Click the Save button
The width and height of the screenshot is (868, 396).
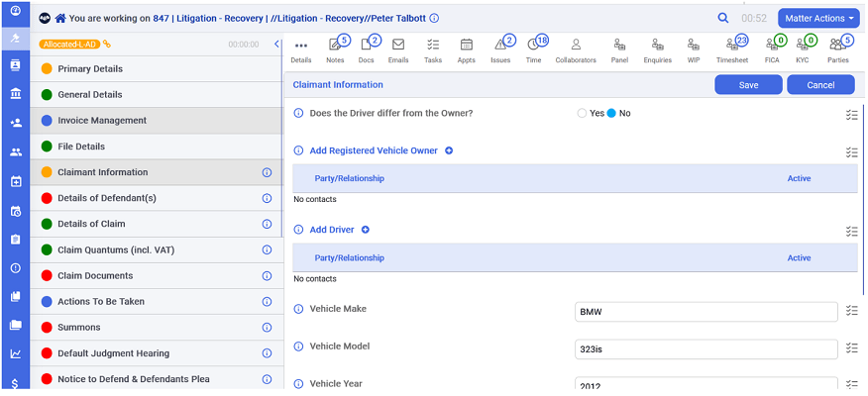(748, 85)
